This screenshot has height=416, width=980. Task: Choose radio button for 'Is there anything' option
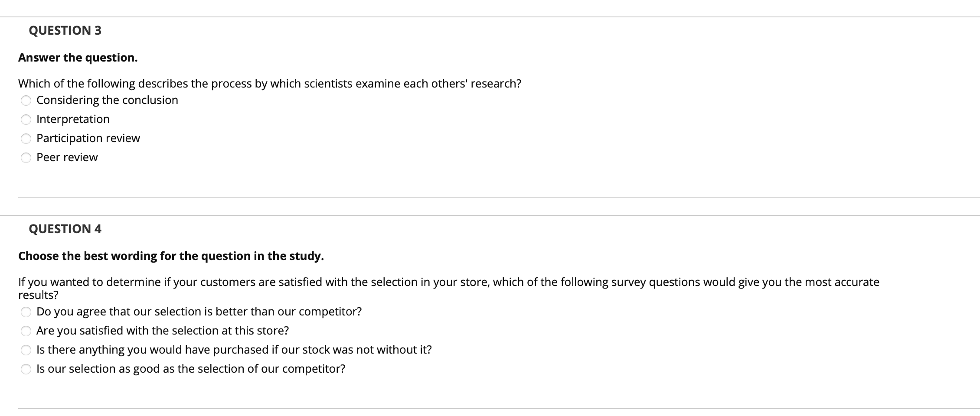(26, 350)
